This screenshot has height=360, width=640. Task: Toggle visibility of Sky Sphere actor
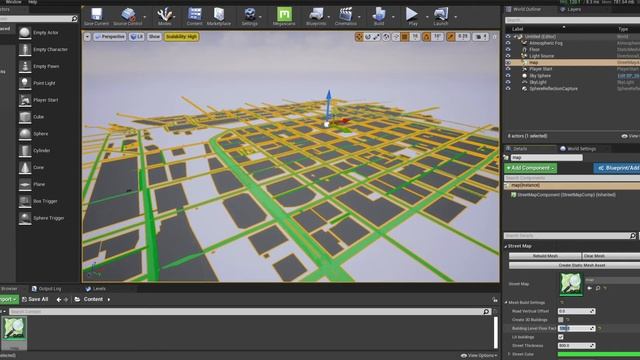508,76
